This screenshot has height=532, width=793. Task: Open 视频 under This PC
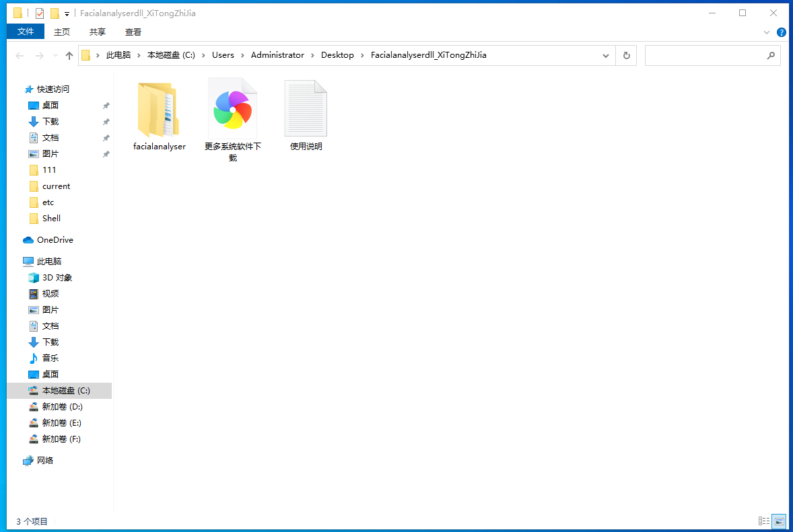pyautogui.click(x=50, y=293)
